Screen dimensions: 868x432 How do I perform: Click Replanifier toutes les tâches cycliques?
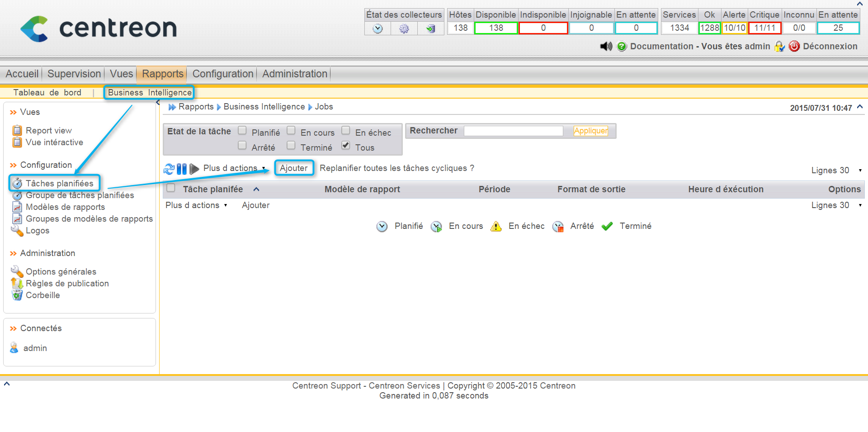397,168
